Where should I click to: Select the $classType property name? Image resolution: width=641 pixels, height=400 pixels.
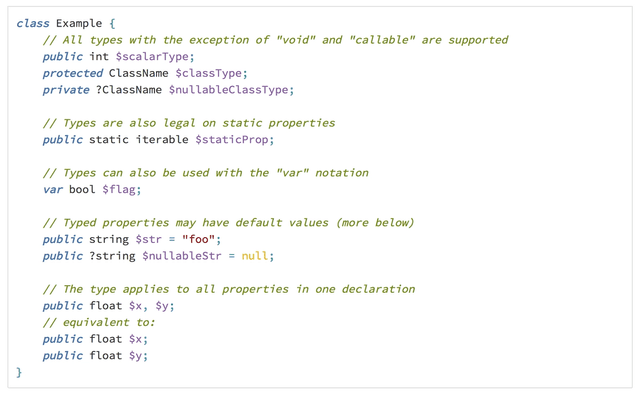208,73
